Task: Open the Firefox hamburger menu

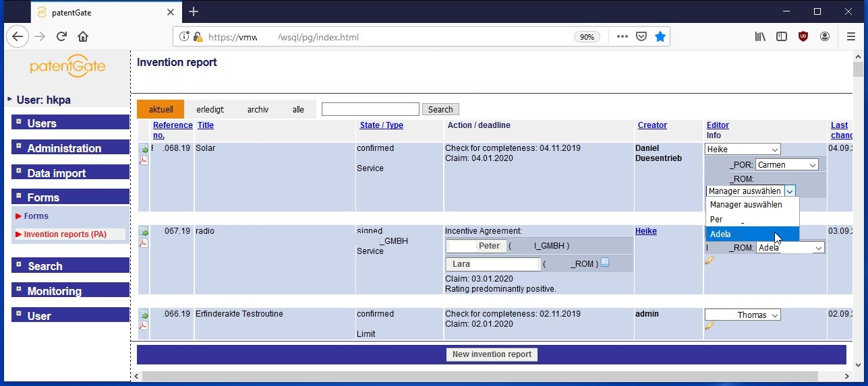Action: coord(851,36)
